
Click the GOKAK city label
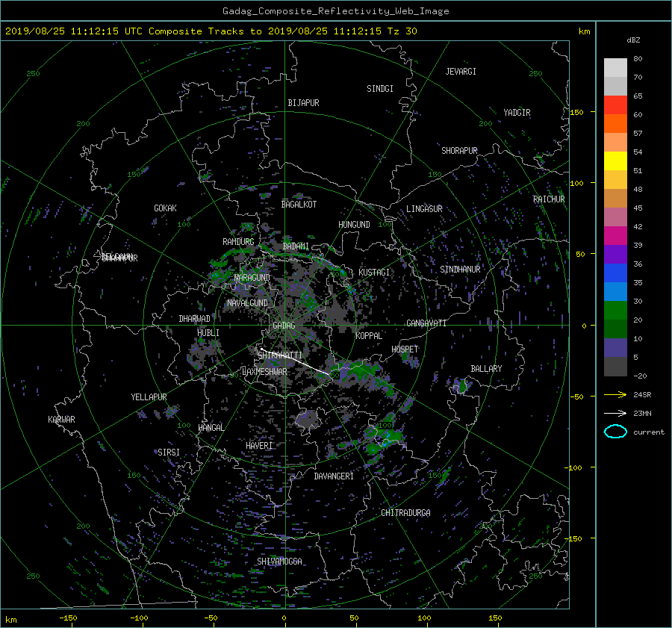[x=165, y=208]
